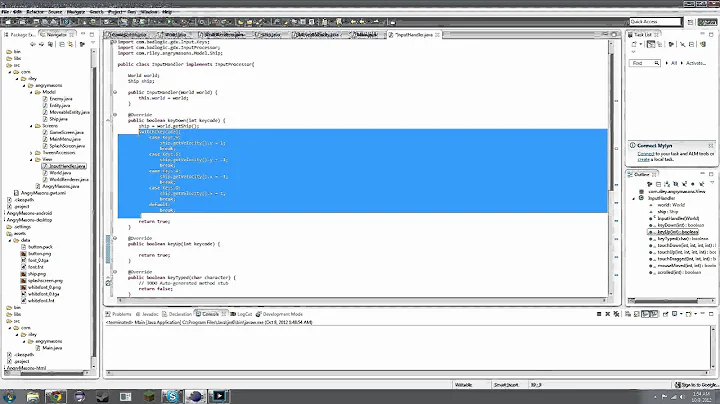Click Focus on Active Task in Outline
Image resolution: width=720 pixels, height=404 pixels.
pos(649,184)
